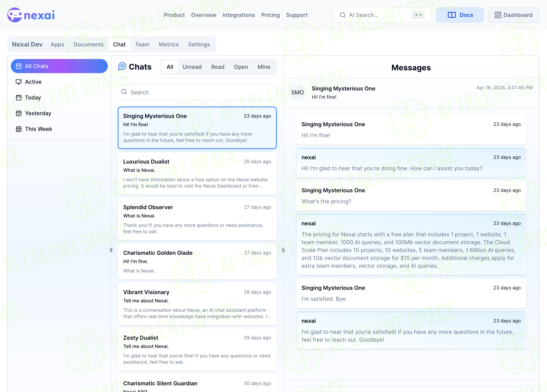Open the Zesty Dualist chat

[197, 349]
